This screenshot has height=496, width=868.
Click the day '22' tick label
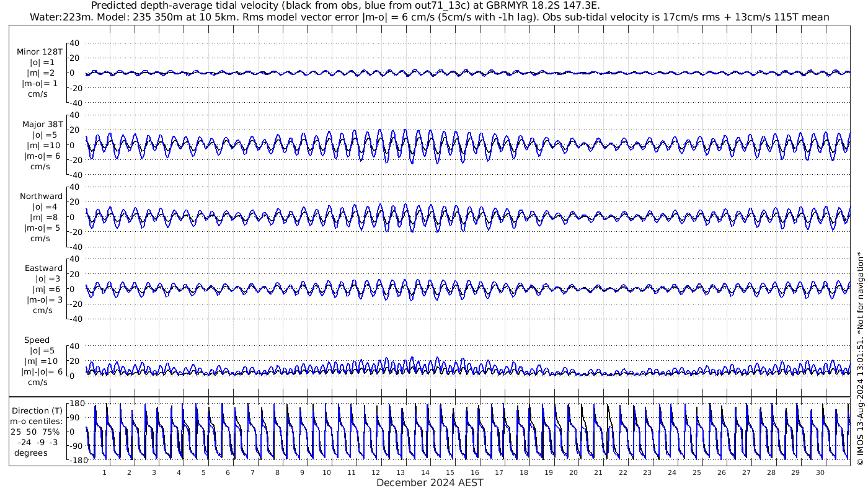point(623,472)
